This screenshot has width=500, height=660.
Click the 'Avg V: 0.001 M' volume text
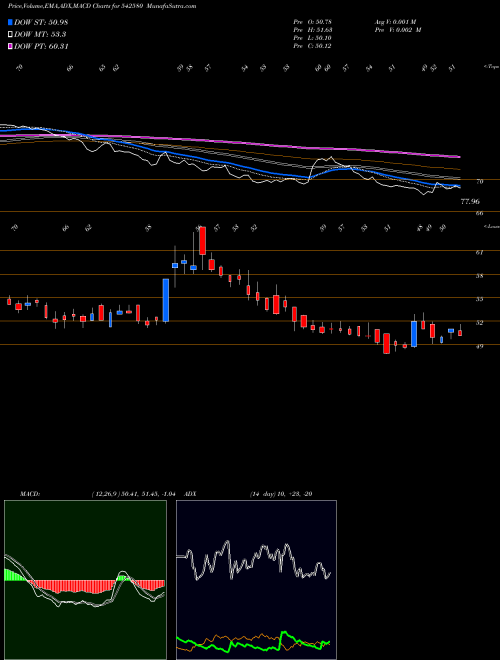[395, 22]
